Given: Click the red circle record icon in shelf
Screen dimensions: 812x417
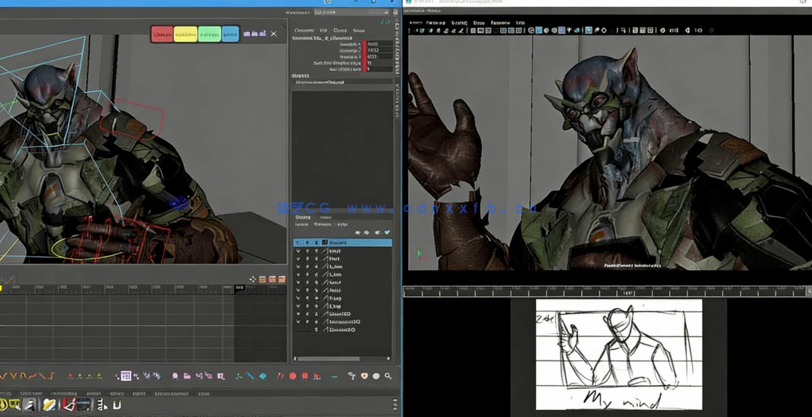Looking at the screenshot, I should (x=292, y=377).
